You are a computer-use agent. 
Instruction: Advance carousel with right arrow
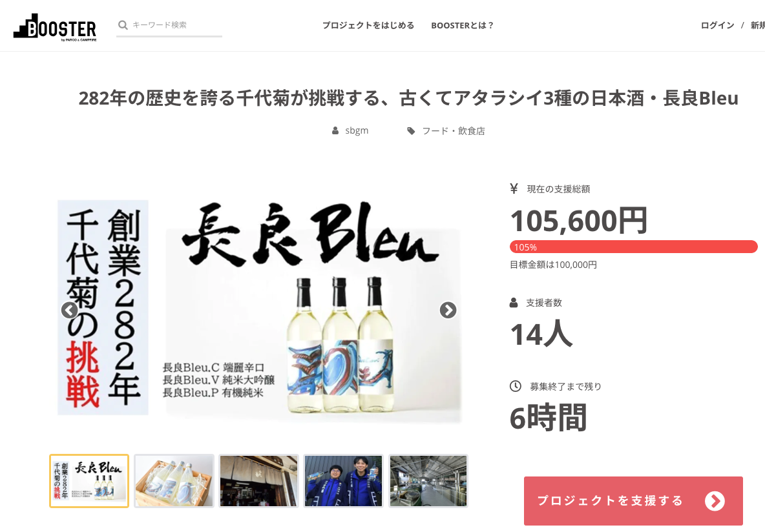pos(448,310)
